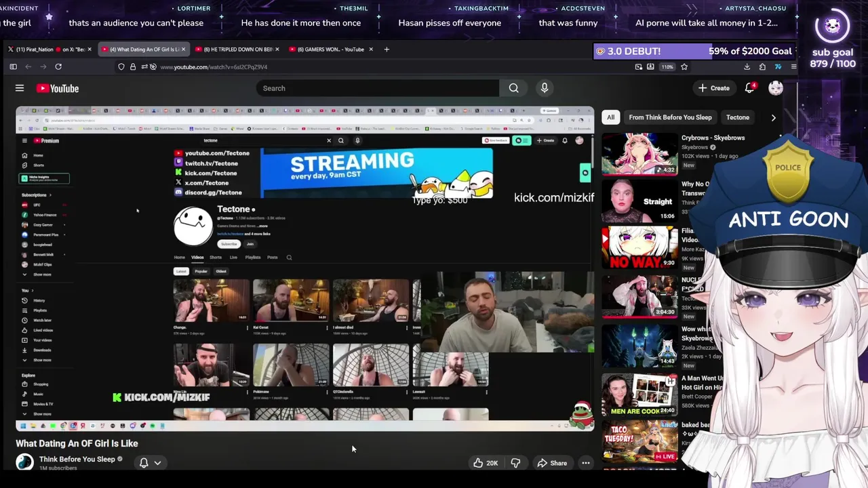Open the account avatar menu
Image resolution: width=868 pixels, height=488 pixels.
tap(775, 88)
